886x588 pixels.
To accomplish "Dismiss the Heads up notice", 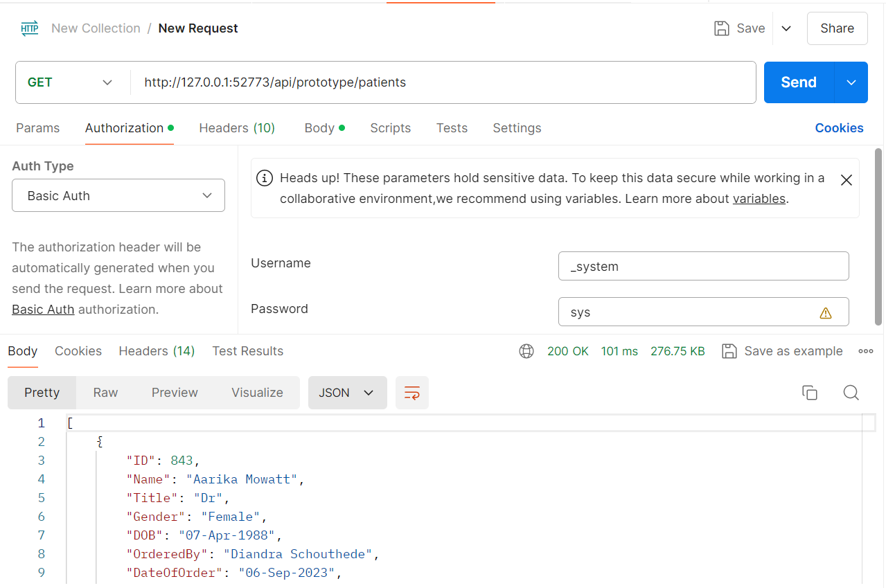I will click(x=846, y=180).
